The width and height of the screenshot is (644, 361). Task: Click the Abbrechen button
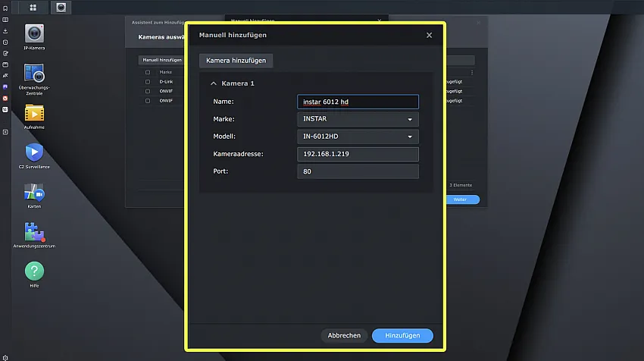(x=344, y=335)
